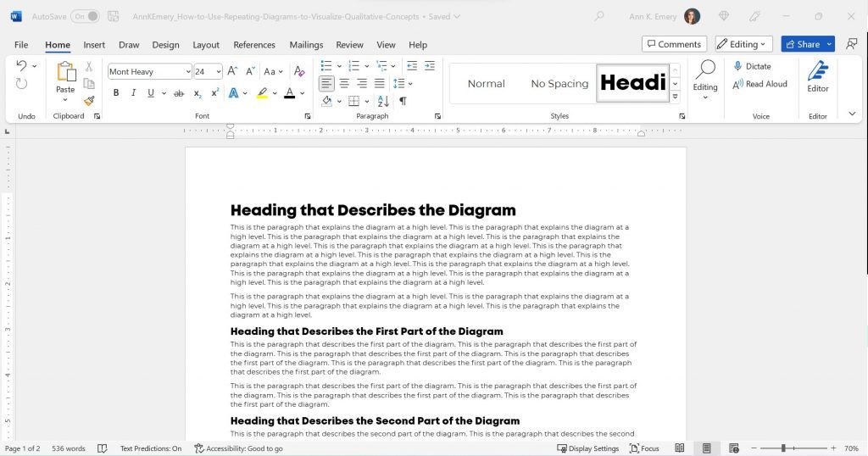Toggle Underline formatting
The height and width of the screenshot is (456, 868).
click(x=151, y=93)
